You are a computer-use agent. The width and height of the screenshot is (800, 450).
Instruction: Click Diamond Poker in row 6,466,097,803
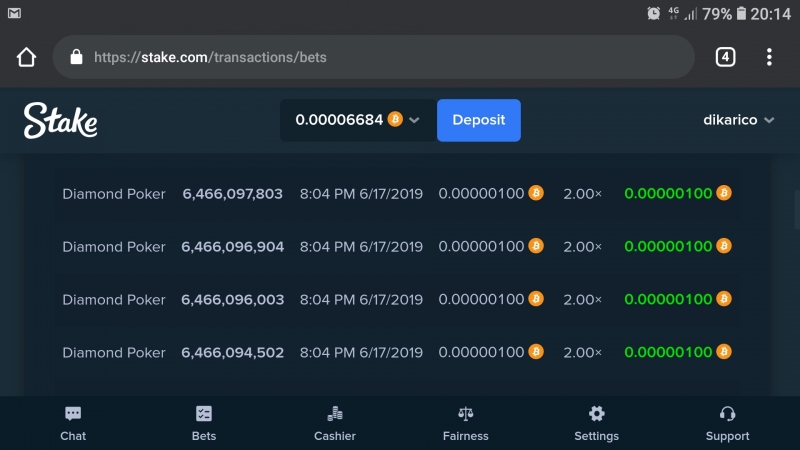coord(114,194)
